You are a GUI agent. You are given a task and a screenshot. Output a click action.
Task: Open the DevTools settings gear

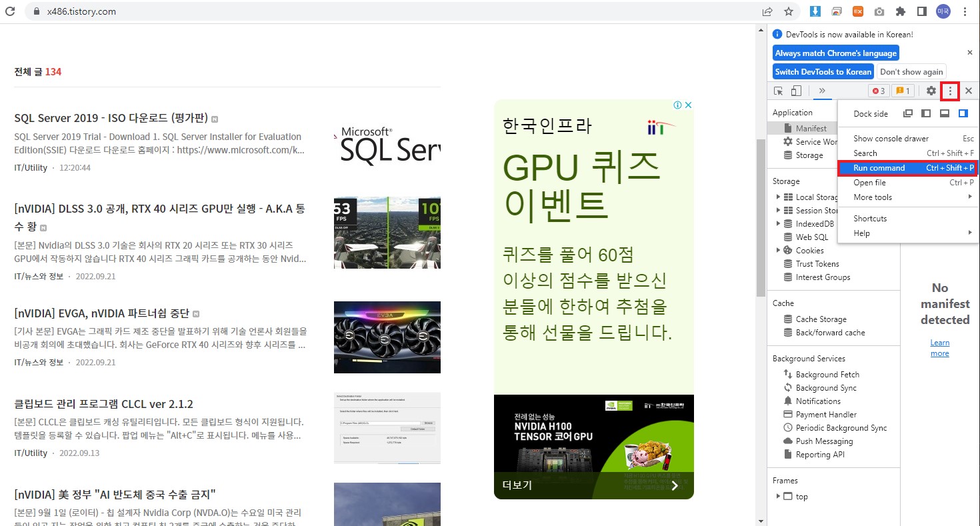click(931, 91)
